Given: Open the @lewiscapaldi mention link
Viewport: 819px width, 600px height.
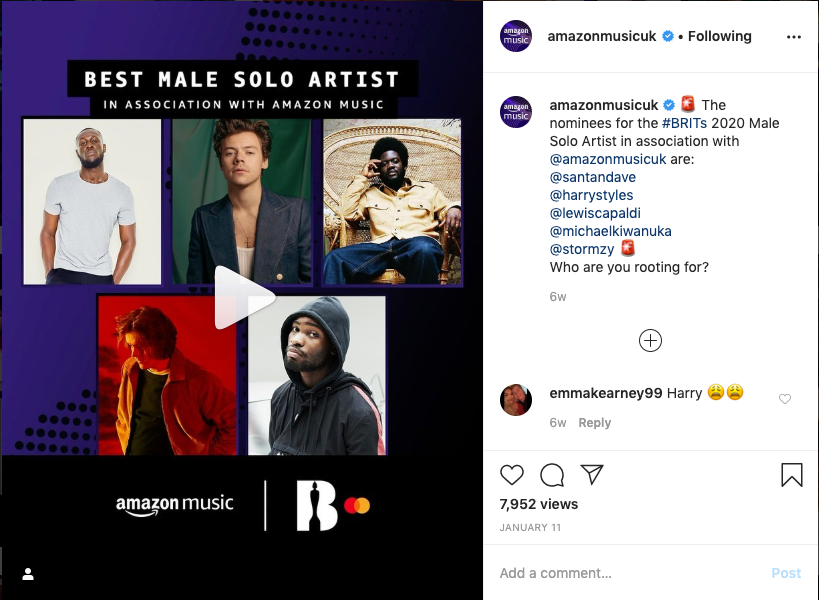Looking at the screenshot, I should [x=595, y=213].
